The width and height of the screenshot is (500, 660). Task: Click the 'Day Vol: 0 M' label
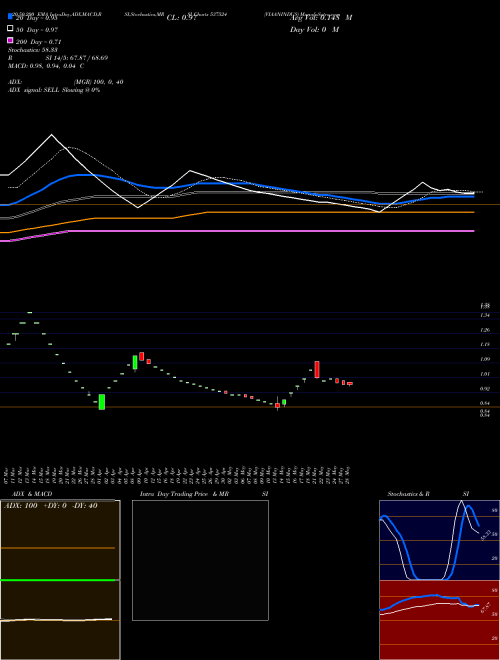pyautogui.click(x=314, y=29)
